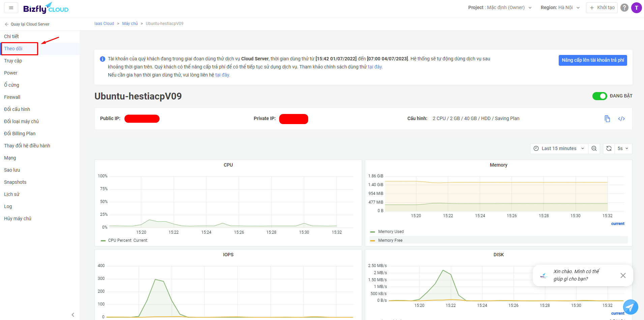Click the Khởi tạo button
Image resolution: width=644 pixels, height=320 pixels.
[x=602, y=8]
